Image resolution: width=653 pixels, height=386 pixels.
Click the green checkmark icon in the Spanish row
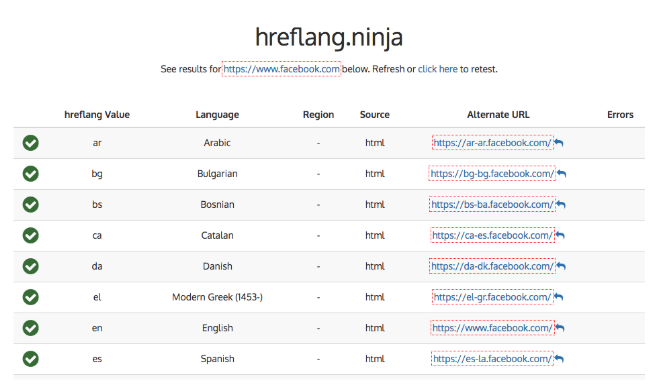pos(30,359)
